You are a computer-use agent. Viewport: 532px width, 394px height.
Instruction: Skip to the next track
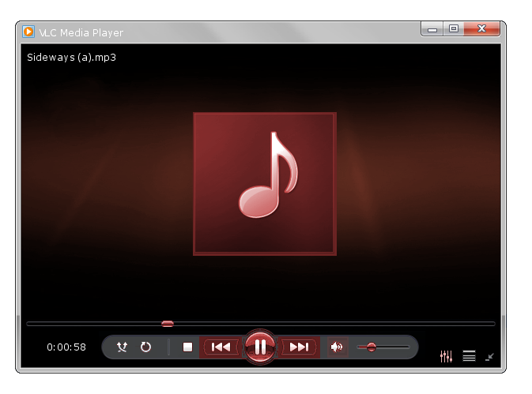(299, 347)
